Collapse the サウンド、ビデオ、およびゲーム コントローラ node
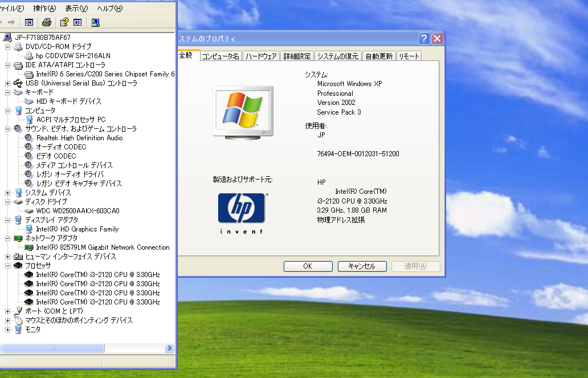The image size is (588, 378). click(7, 129)
